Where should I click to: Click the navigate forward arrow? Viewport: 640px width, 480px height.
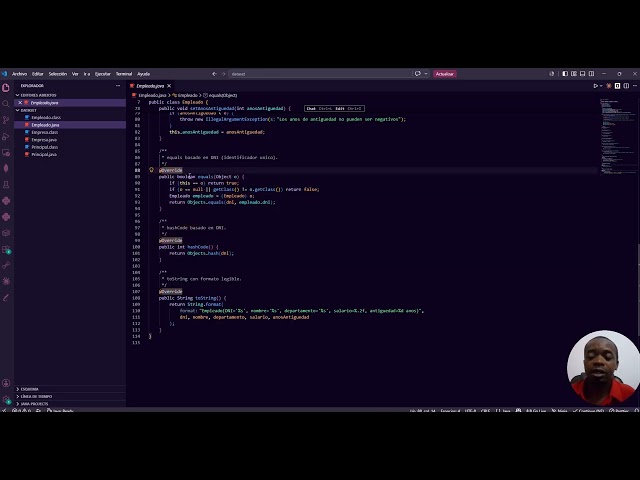click(x=223, y=74)
